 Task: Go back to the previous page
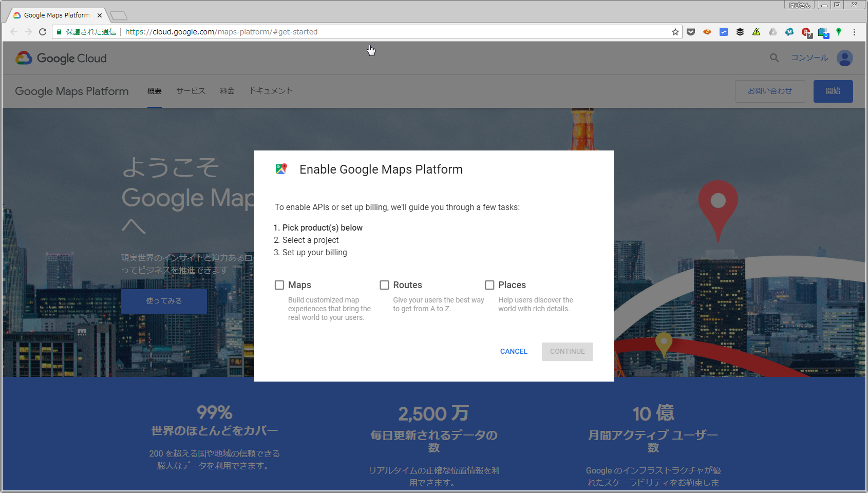tap(14, 32)
